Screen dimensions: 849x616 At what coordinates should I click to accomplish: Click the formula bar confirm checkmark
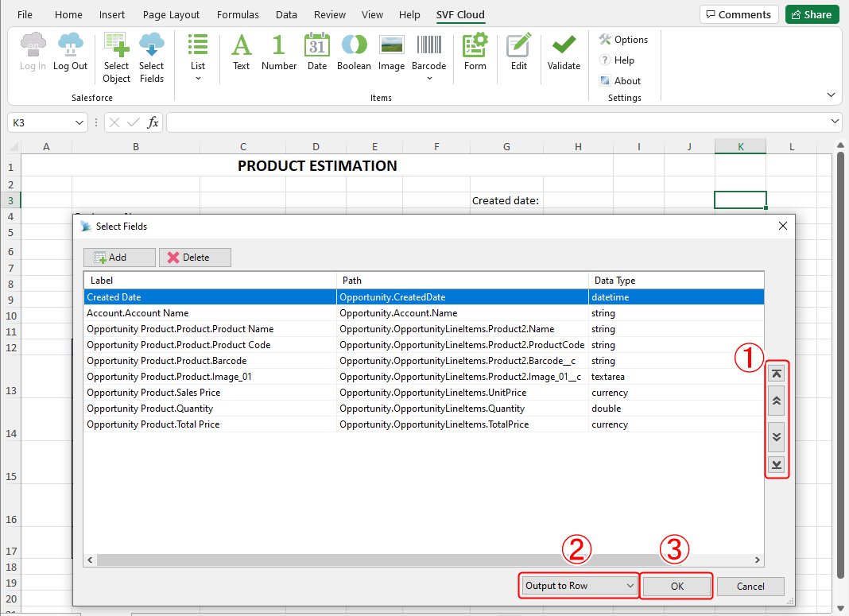coord(134,122)
